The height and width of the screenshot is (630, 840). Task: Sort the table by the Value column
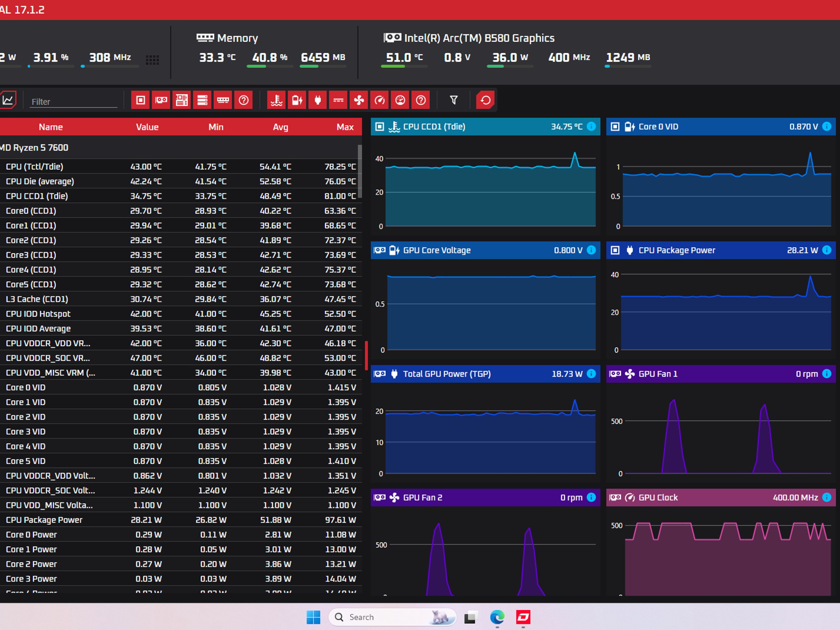(147, 127)
